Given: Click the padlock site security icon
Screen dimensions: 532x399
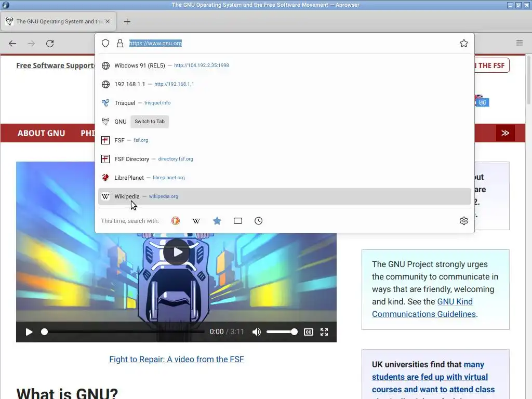Looking at the screenshot, I should (x=120, y=43).
